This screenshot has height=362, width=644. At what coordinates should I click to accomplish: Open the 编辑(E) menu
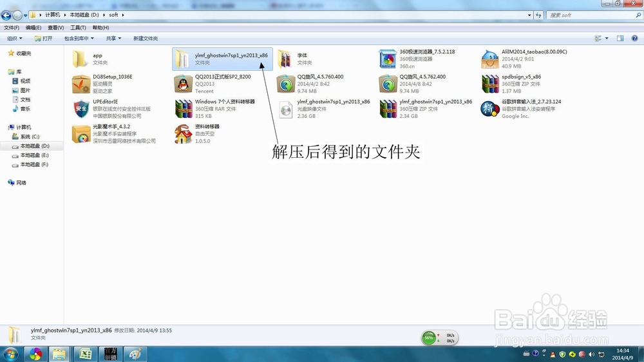[x=33, y=28]
